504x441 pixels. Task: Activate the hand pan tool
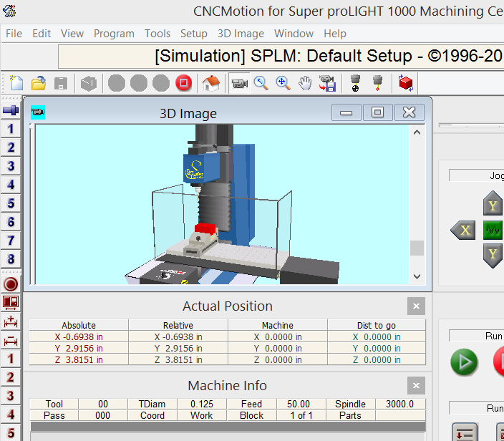[305, 83]
